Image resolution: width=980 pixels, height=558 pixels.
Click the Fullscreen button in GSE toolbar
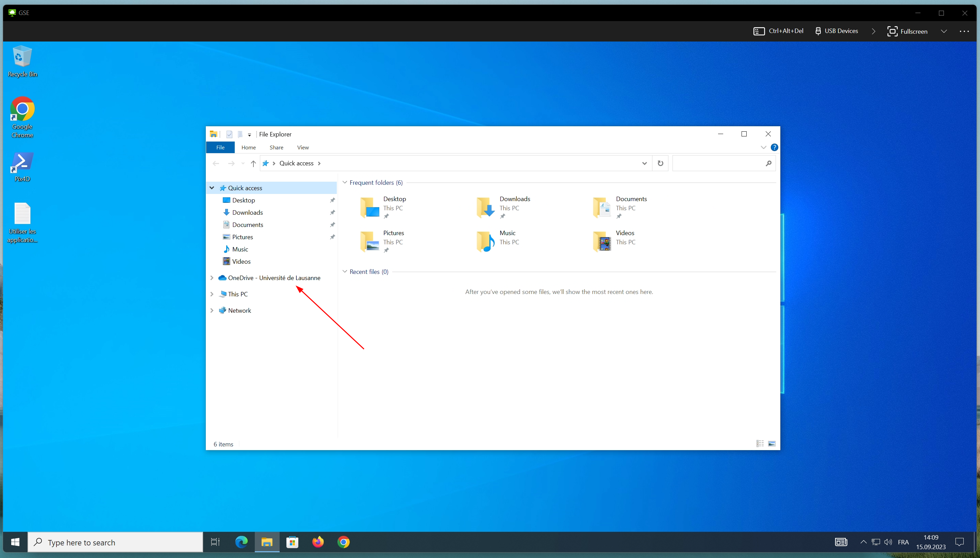tap(907, 31)
